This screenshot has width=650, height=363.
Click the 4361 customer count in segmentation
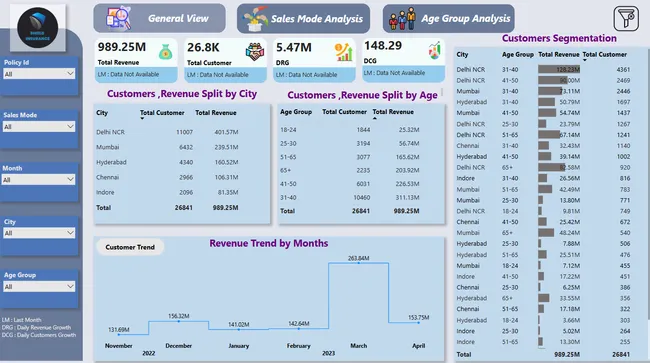point(623,70)
